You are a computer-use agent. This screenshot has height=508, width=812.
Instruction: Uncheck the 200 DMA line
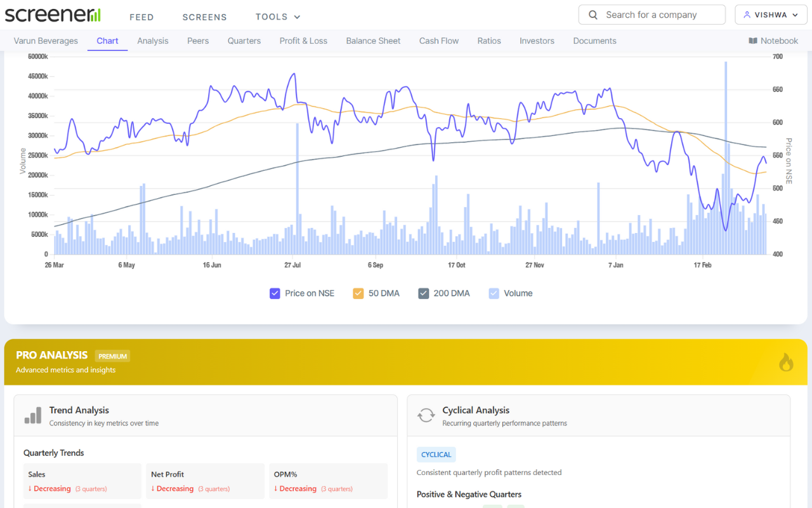click(423, 293)
